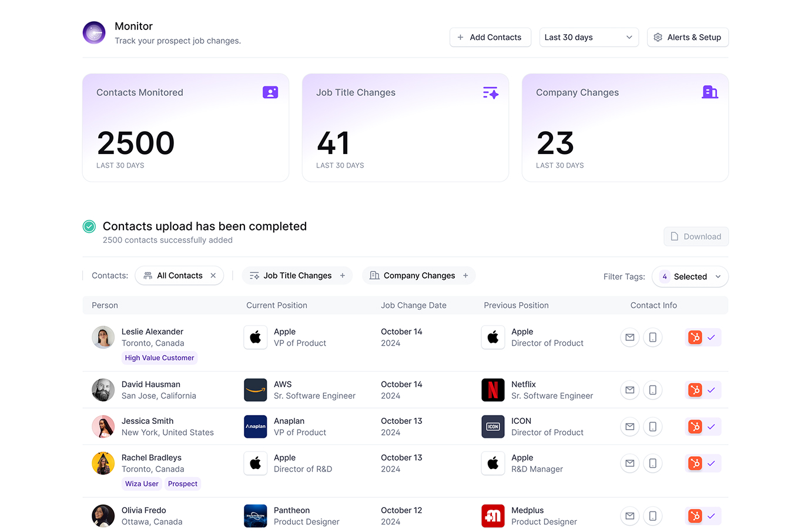The width and height of the screenshot is (811, 532).
Task: Toggle sync checkmark for Leslie Alexander
Action: [711, 337]
